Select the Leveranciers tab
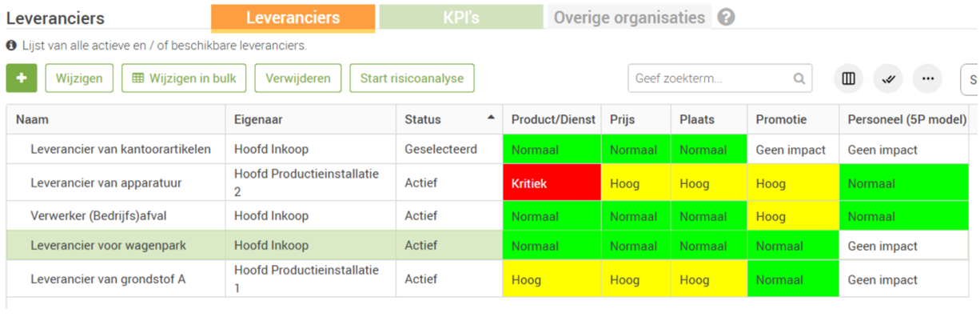The height and width of the screenshot is (333, 980). (293, 18)
